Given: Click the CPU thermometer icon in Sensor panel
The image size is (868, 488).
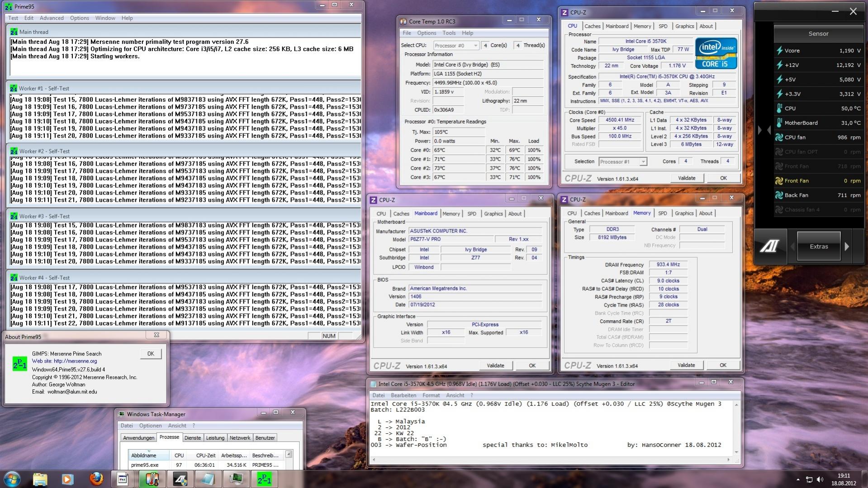Looking at the screenshot, I should (x=779, y=109).
